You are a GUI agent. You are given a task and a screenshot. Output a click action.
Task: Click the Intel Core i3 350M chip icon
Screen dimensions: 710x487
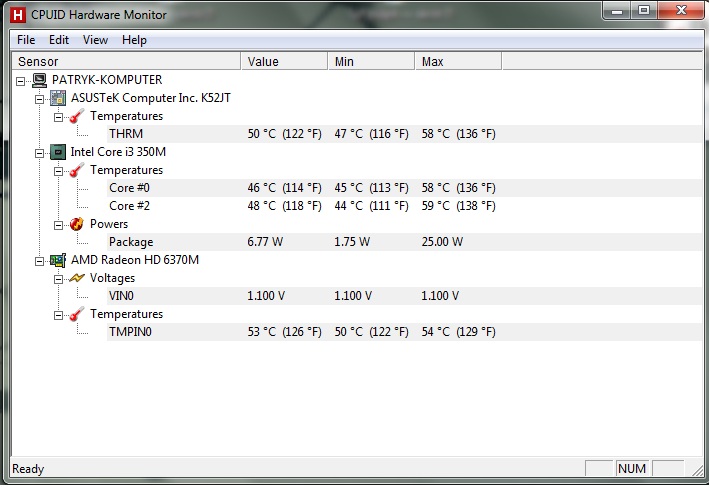click(58, 152)
